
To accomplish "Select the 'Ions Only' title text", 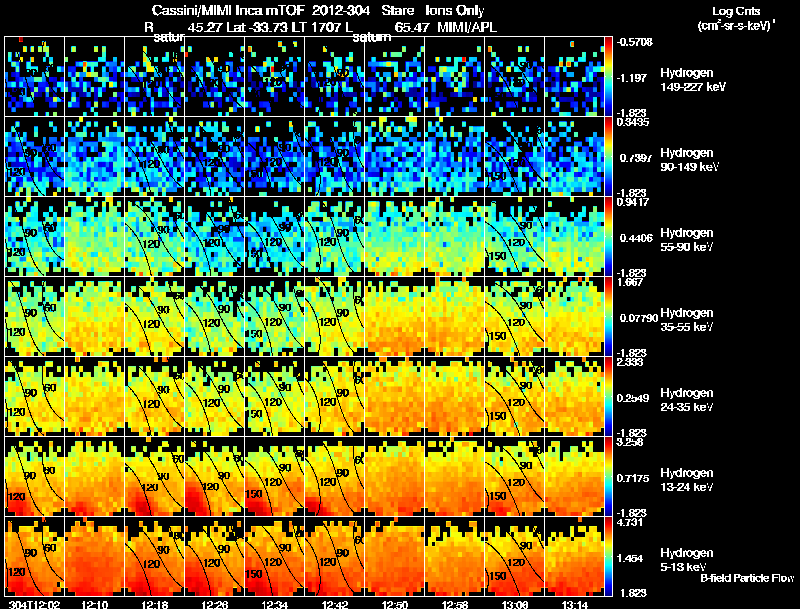I will click(455, 10).
